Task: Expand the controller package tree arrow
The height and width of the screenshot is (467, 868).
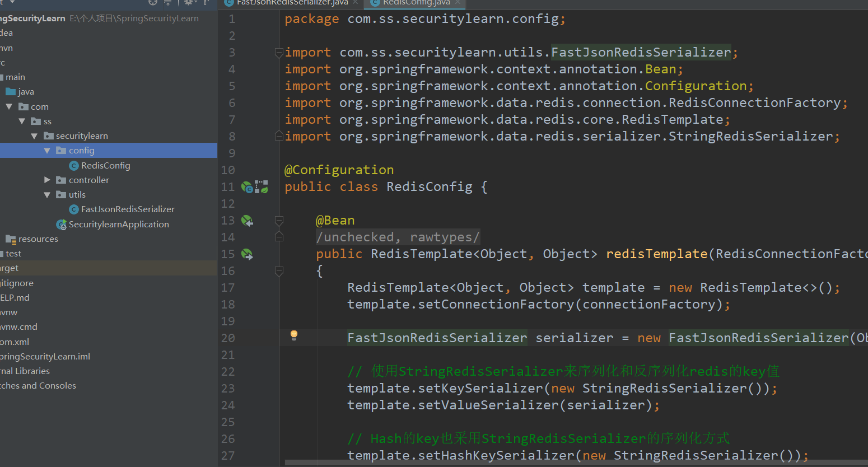Action: pyautogui.click(x=47, y=180)
